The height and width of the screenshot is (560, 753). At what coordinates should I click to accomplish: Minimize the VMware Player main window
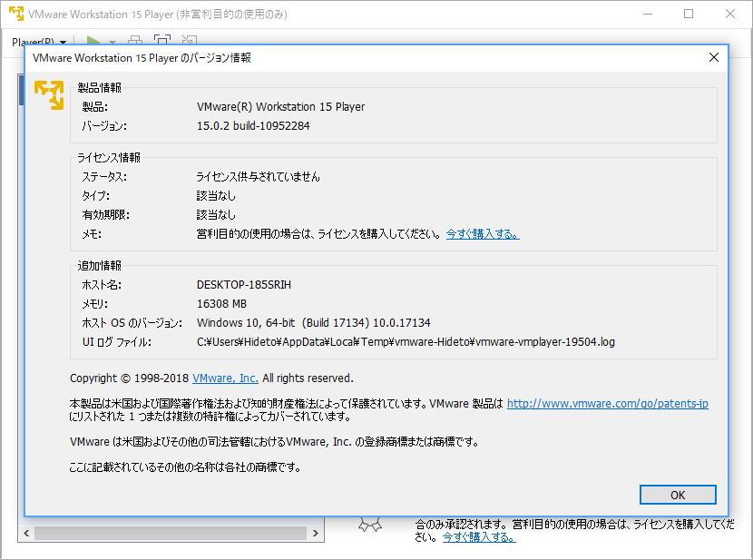[x=647, y=14]
